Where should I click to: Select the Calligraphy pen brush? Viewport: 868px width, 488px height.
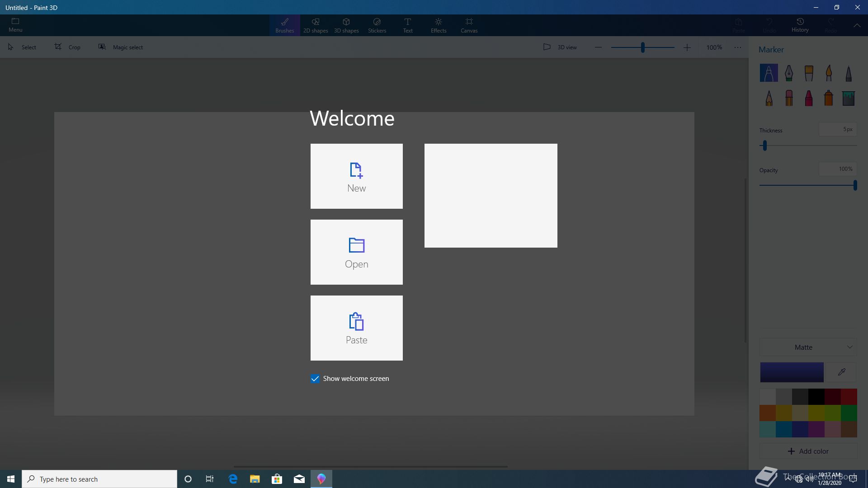click(x=789, y=73)
